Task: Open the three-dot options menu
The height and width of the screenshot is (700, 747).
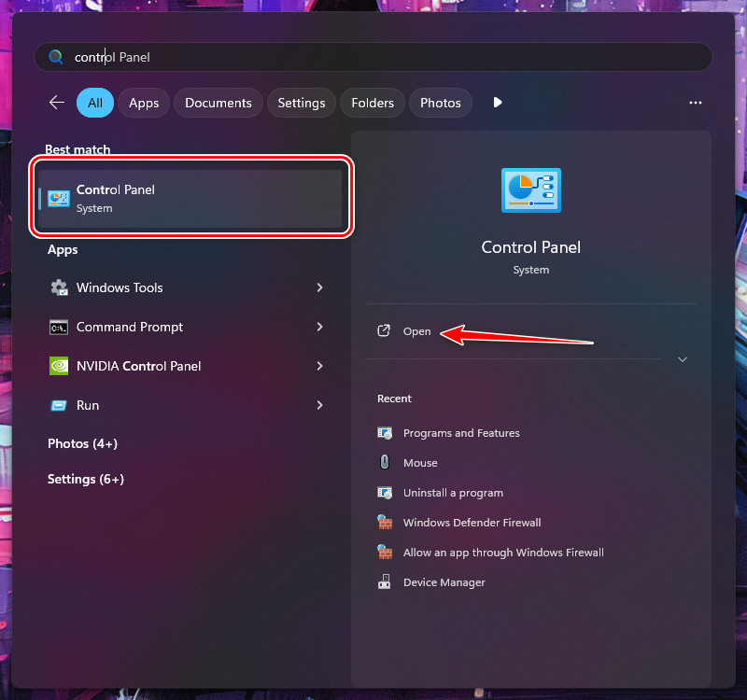Action: 695,103
